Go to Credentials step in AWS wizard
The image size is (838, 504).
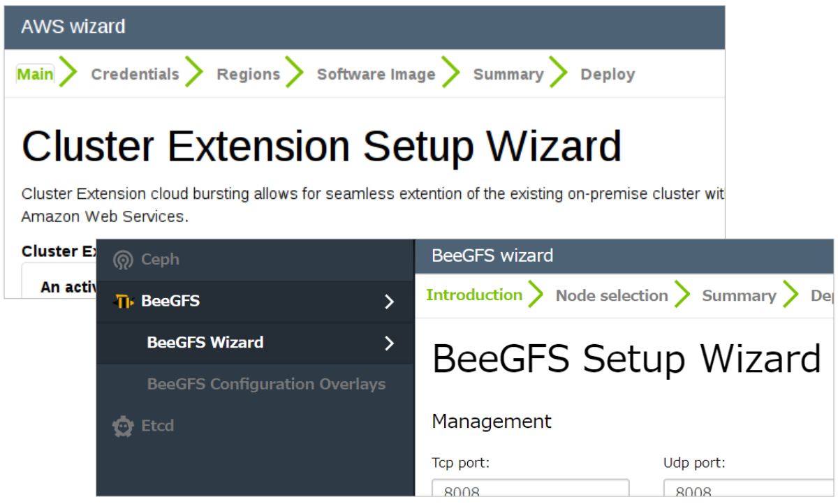pyautogui.click(x=135, y=74)
